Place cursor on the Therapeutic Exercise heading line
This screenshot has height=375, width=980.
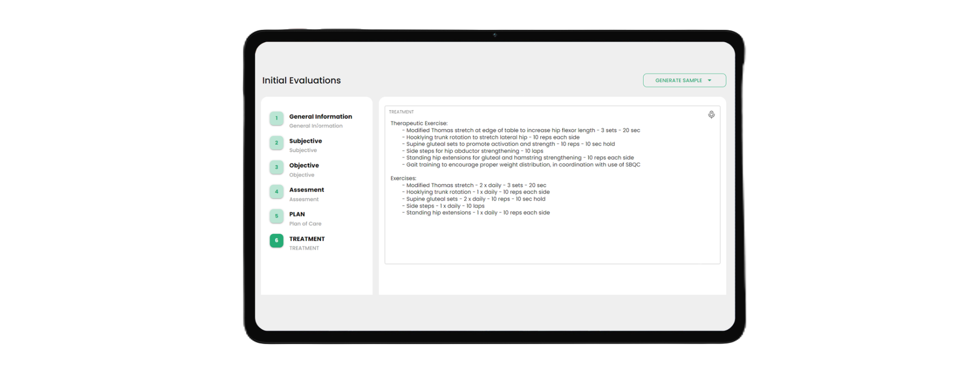click(x=419, y=123)
